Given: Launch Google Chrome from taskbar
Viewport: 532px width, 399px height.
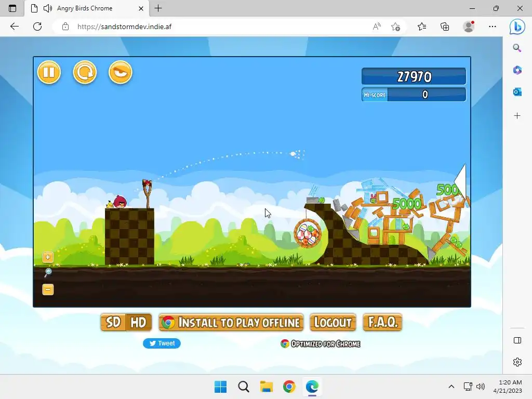Looking at the screenshot, I should click(x=289, y=387).
